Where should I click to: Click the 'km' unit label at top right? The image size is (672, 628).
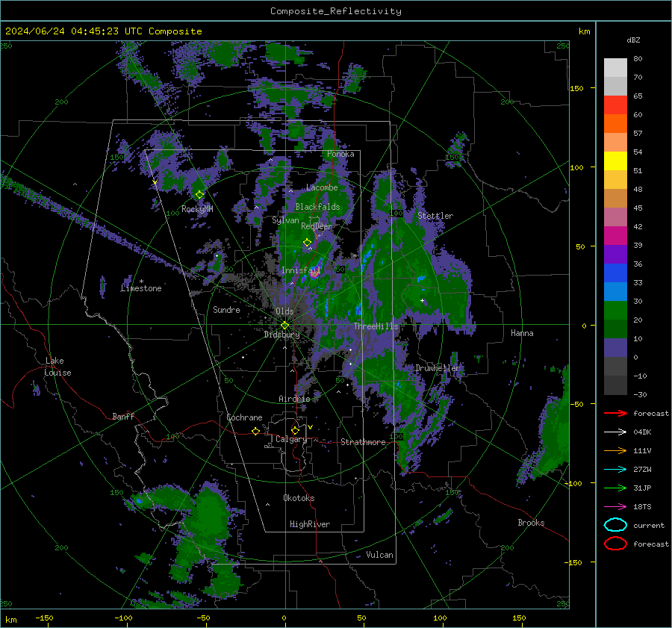coord(584,31)
